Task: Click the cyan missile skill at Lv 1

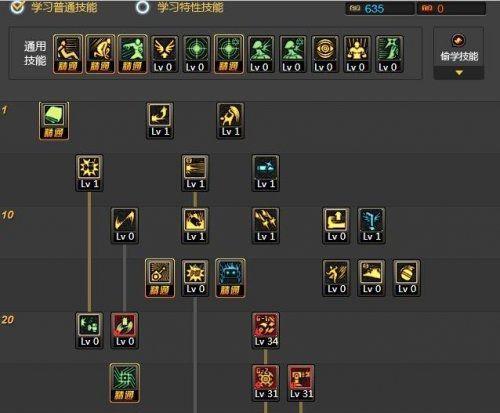Action: coord(266,173)
